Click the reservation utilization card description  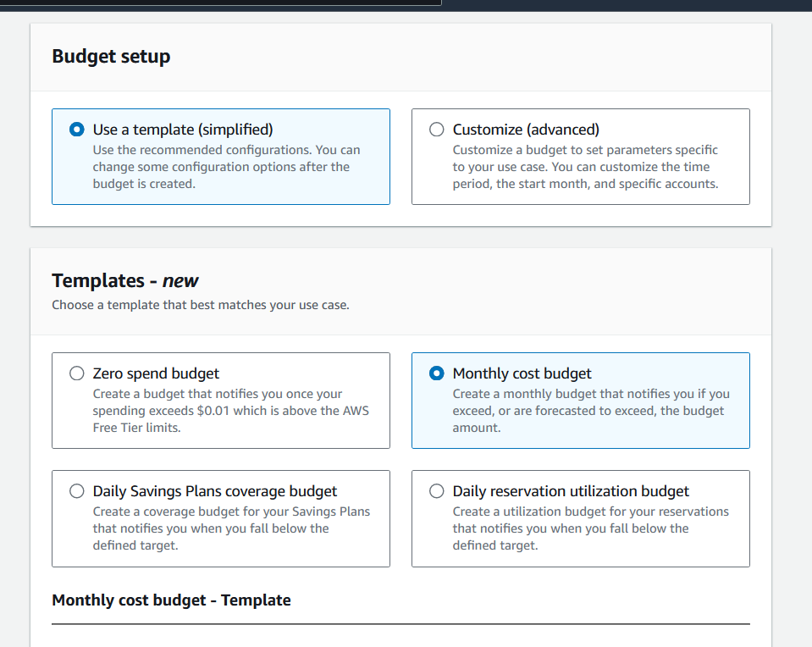[x=590, y=528]
